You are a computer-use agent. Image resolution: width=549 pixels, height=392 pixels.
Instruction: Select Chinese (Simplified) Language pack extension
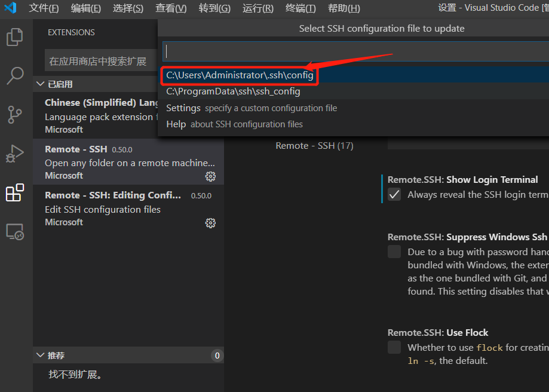(96, 115)
